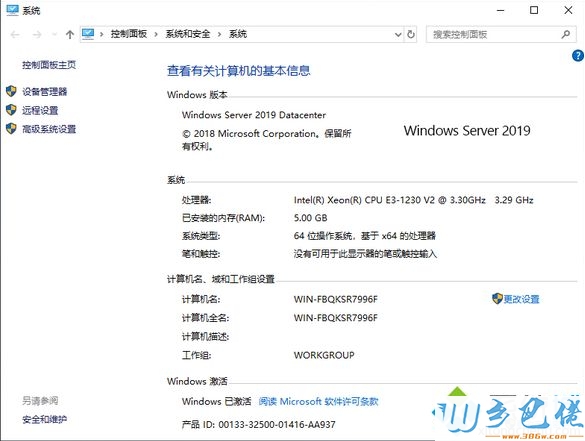Click the shield icon beside 远程设置
The width and height of the screenshot is (585, 441).
tap(11, 110)
